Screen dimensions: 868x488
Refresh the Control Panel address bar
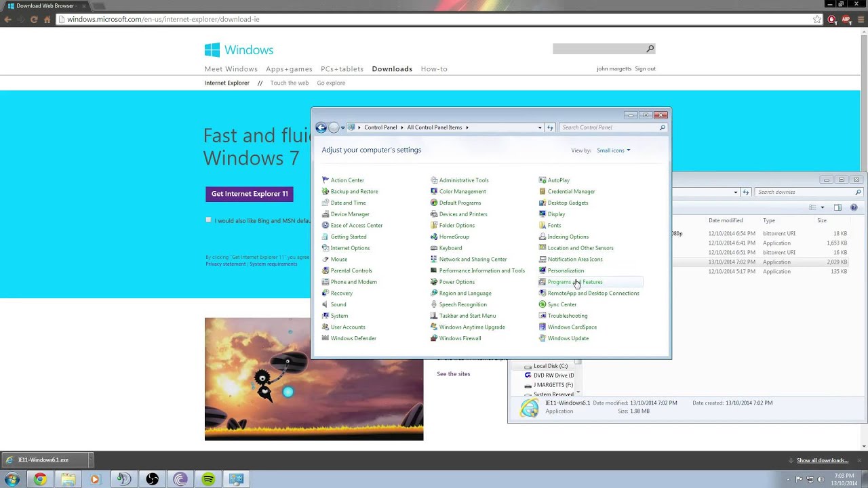coord(550,127)
